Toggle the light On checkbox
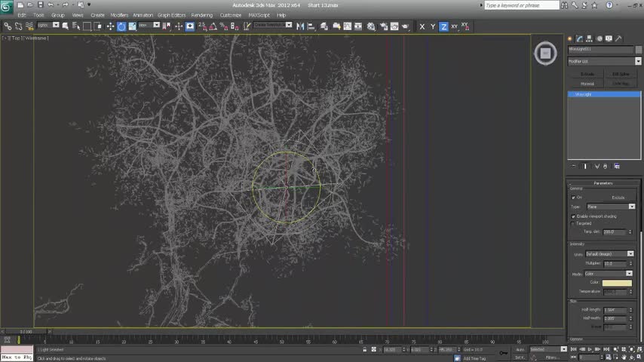Viewport: 644px width, 362px height. point(574,198)
